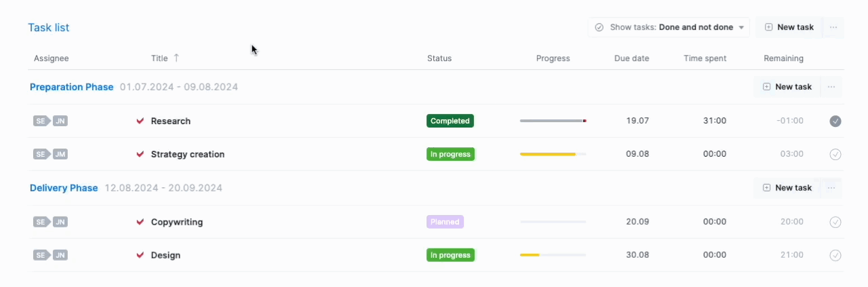Click the Design progress bar
Image resolution: width=868 pixels, height=287 pixels.
[x=553, y=255]
